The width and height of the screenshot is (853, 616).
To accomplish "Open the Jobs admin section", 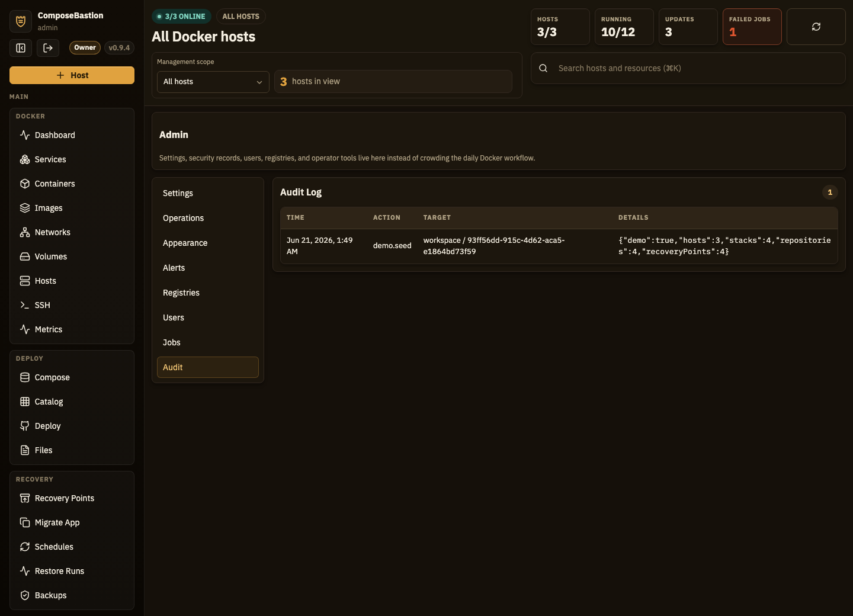I will pos(207,342).
